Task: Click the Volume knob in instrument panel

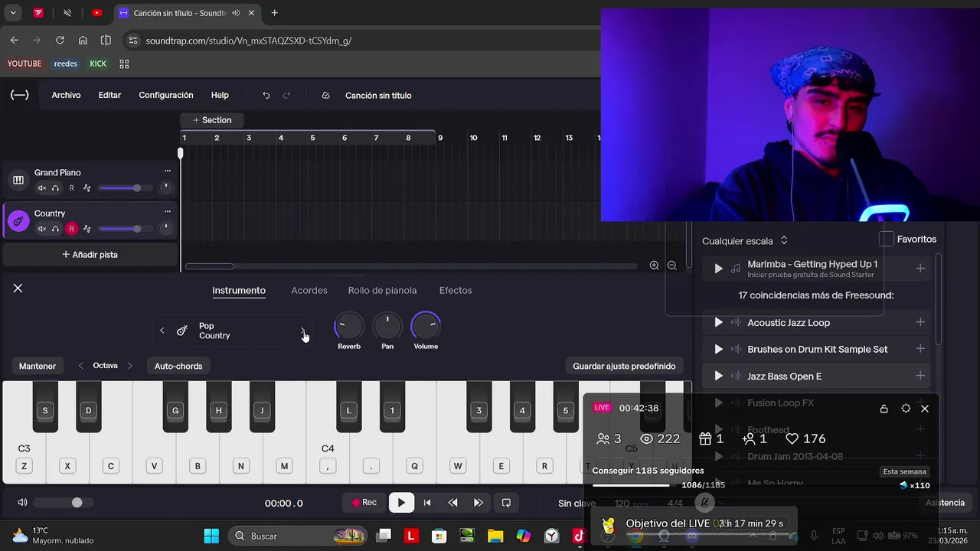Action: 426,327
